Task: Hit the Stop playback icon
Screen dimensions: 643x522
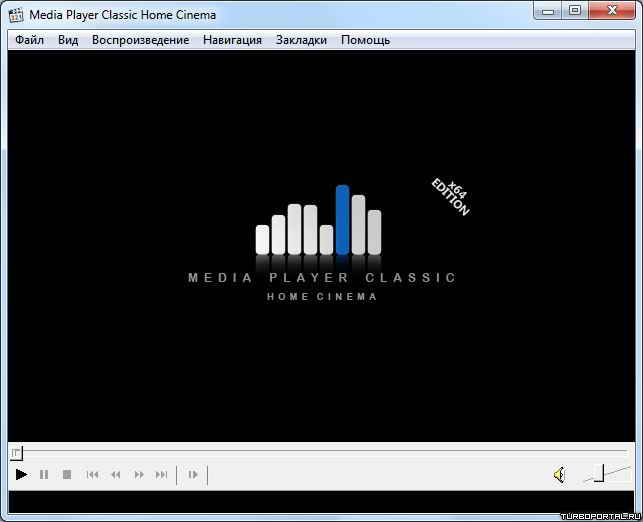Action: point(67,475)
